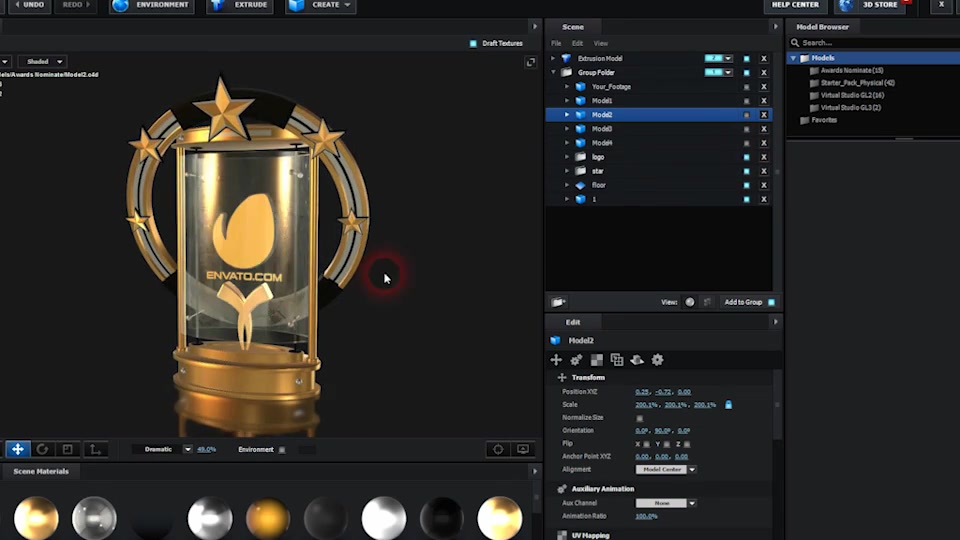Screen dimensions: 960x540
Task: Click the lighting brightness value 49.0%
Action: 206,449
